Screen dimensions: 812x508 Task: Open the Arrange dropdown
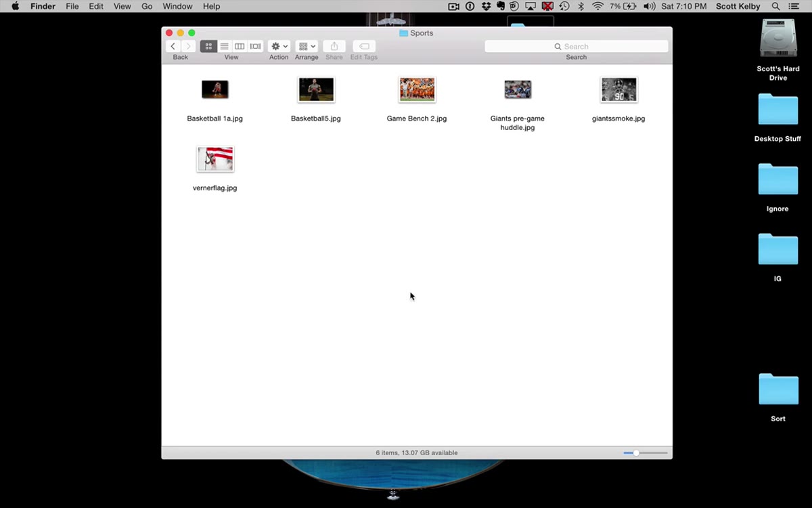tap(307, 46)
